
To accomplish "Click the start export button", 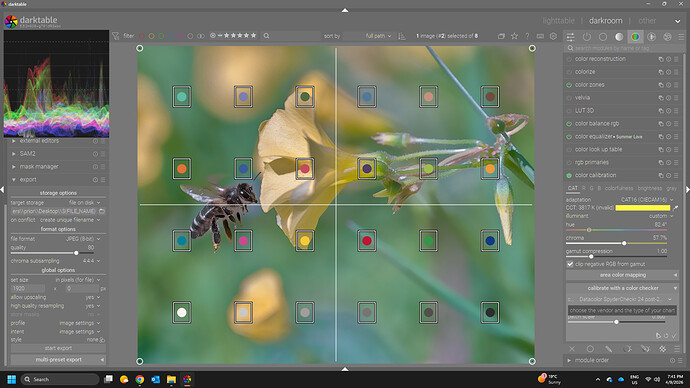I will tap(58, 348).
